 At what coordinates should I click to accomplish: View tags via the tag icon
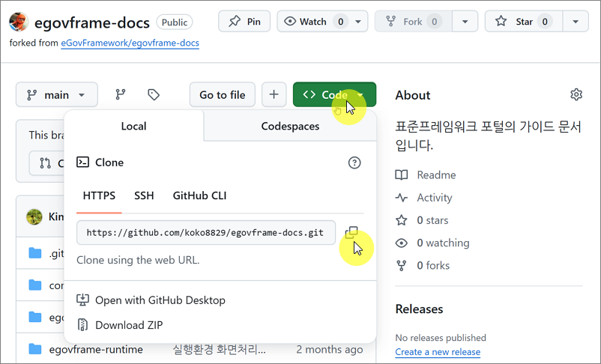point(154,94)
